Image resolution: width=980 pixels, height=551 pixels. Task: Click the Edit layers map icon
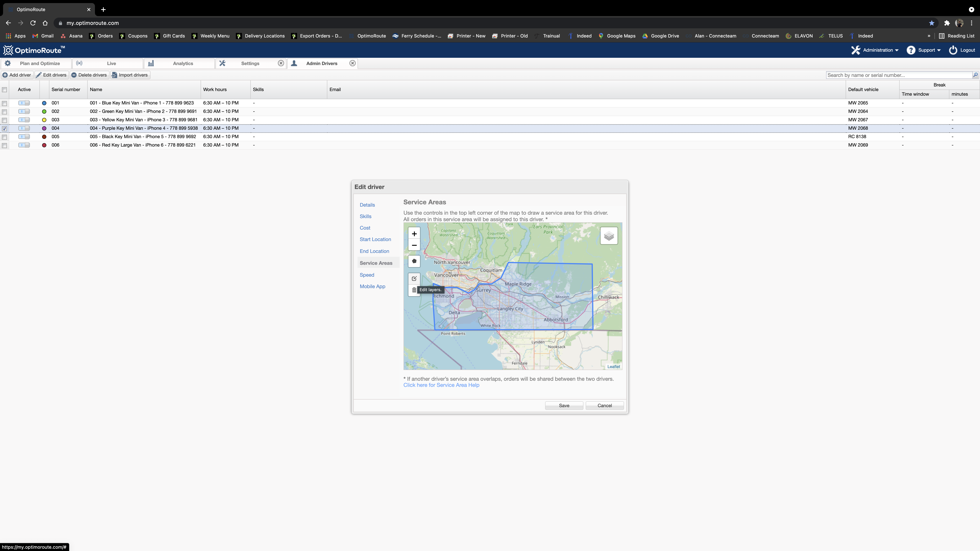[x=414, y=278]
